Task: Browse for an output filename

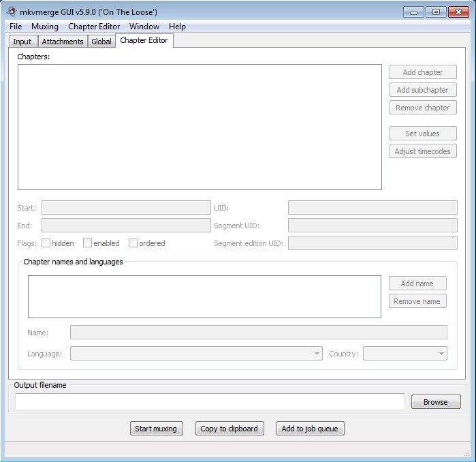Action: (x=436, y=402)
